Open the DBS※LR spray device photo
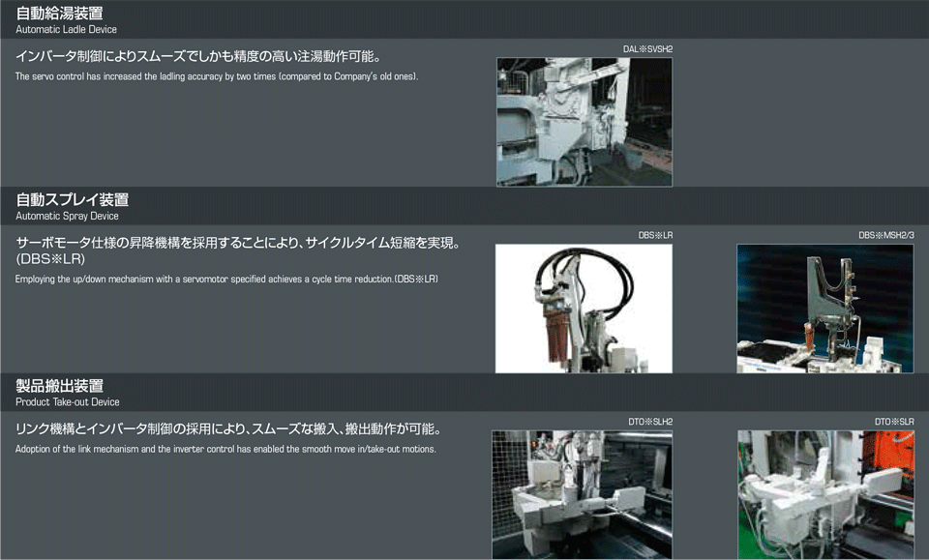This screenshot has width=929, height=560. (584, 309)
